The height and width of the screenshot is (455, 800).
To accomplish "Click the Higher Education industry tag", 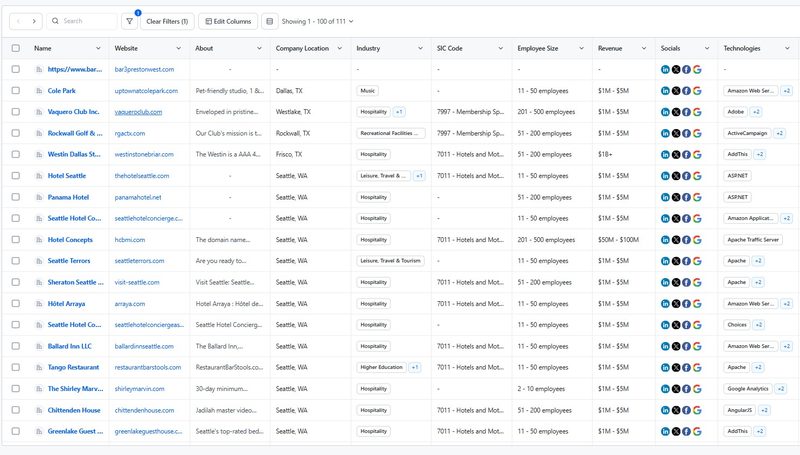I will point(382,367).
